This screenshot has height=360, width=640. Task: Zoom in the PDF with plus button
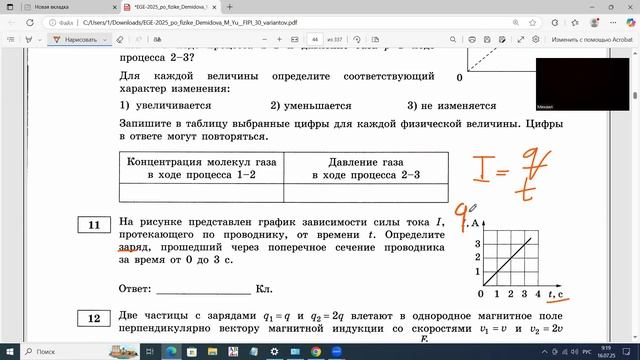click(x=280, y=40)
